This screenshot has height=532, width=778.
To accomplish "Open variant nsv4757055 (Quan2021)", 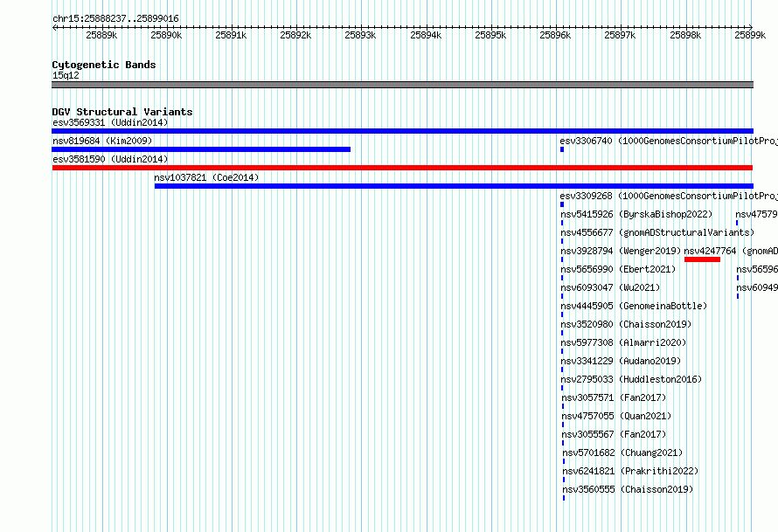I will click(616, 416).
